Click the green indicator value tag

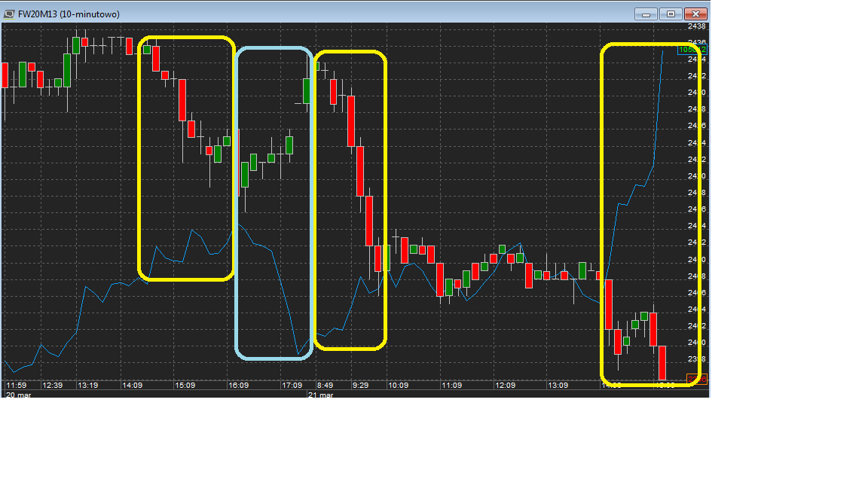click(692, 50)
